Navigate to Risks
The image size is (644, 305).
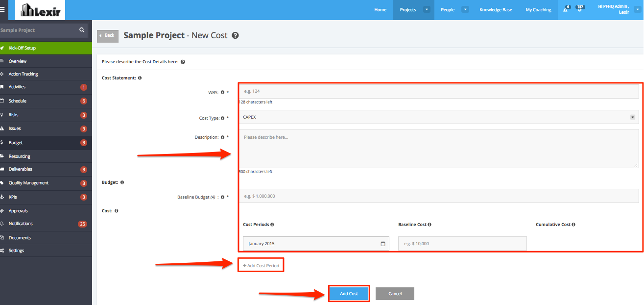tap(46, 115)
